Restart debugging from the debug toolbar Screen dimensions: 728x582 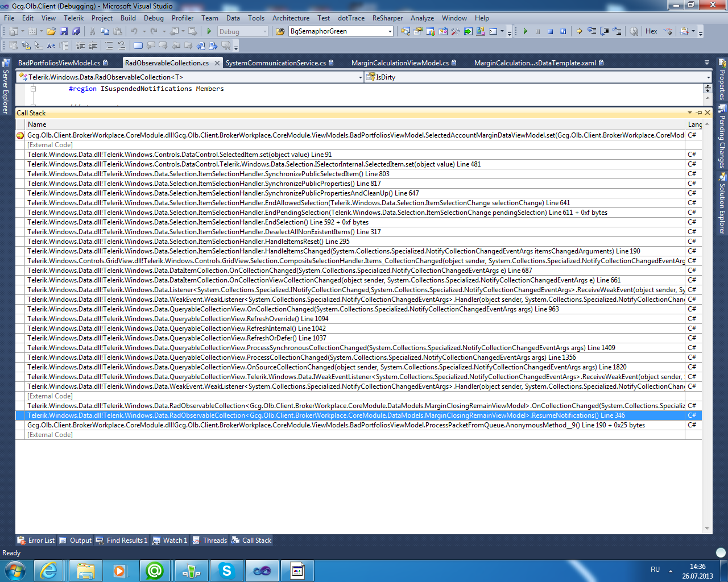[x=563, y=32]
